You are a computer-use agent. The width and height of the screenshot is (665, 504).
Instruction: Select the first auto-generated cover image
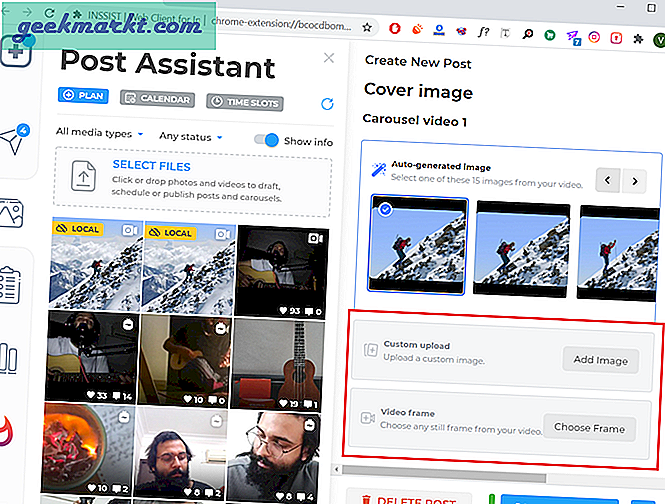[x=418, y=245]
